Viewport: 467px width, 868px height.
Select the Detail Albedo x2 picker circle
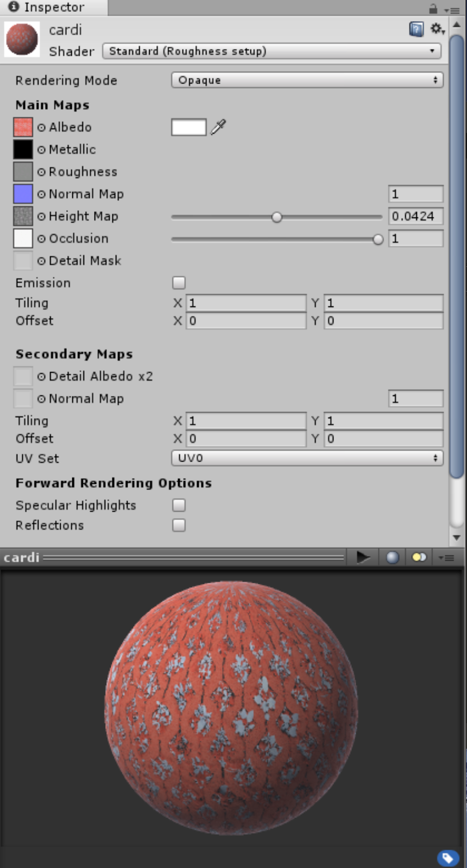coord(42,376)
